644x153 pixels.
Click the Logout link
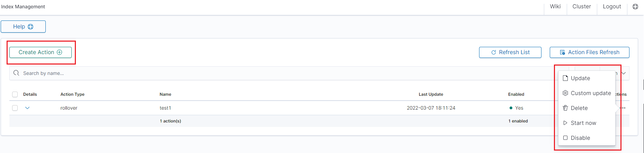612,7
